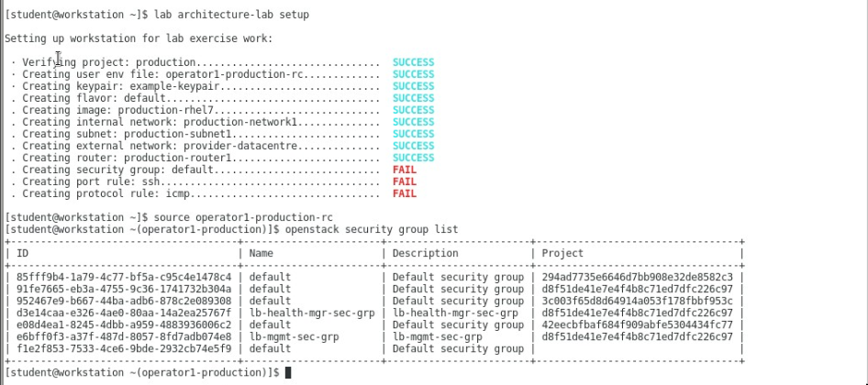
Task: Click the SUCCESS status for Verifying project
Action: pos(413,62)
